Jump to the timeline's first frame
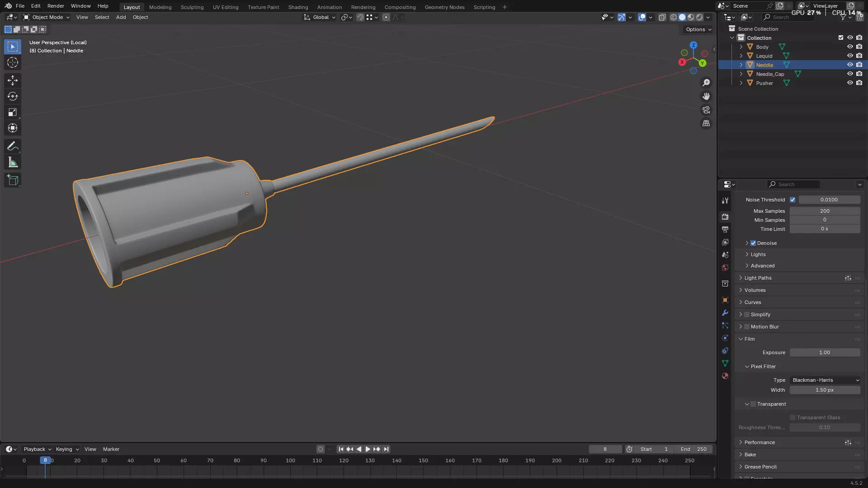 (341, 449)
